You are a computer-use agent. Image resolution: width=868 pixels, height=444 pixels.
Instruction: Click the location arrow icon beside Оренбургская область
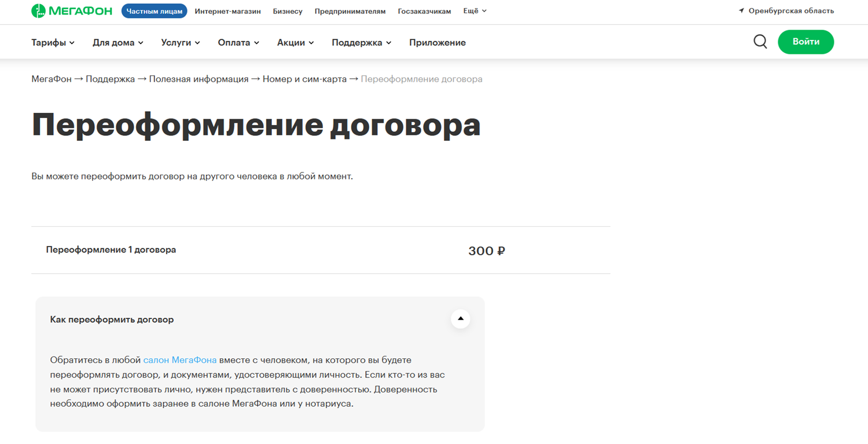pyautogui.click(x=741, y=11)
